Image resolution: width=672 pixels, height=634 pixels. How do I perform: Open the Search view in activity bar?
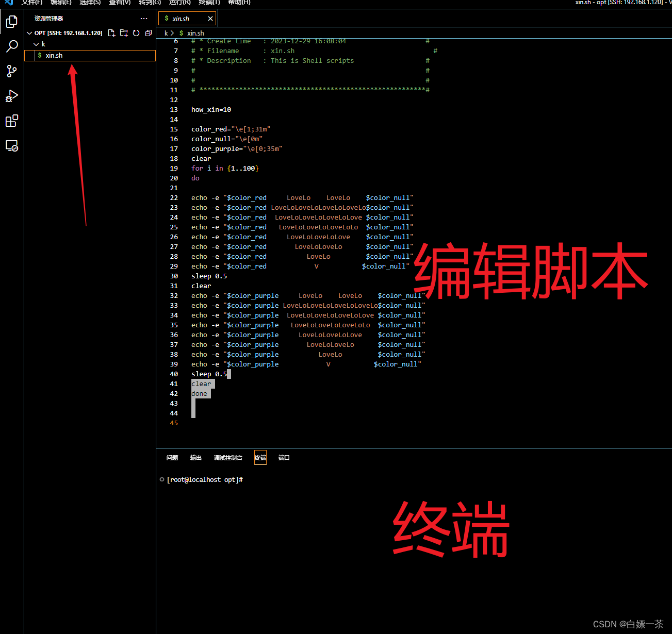11,46
